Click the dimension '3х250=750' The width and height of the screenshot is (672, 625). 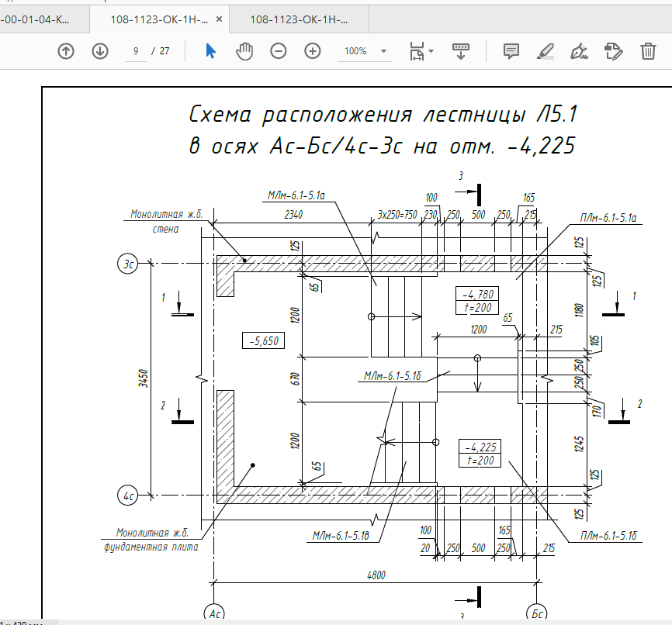[397, 214]
